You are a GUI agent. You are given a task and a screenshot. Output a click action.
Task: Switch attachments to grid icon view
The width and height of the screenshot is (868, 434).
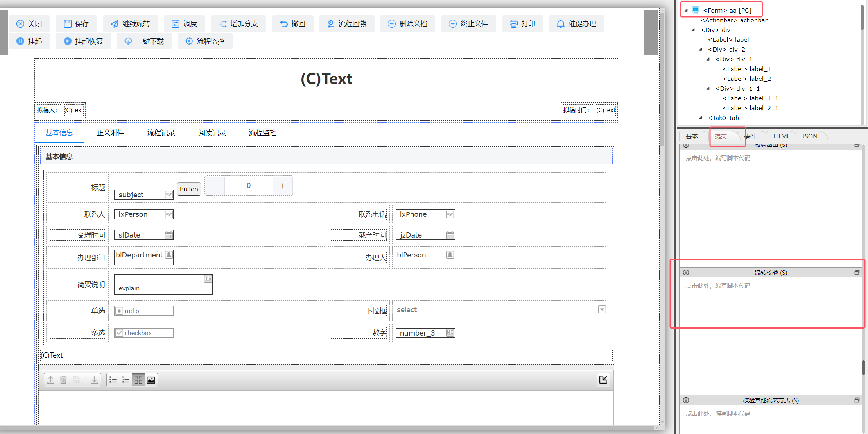point(138,380)
